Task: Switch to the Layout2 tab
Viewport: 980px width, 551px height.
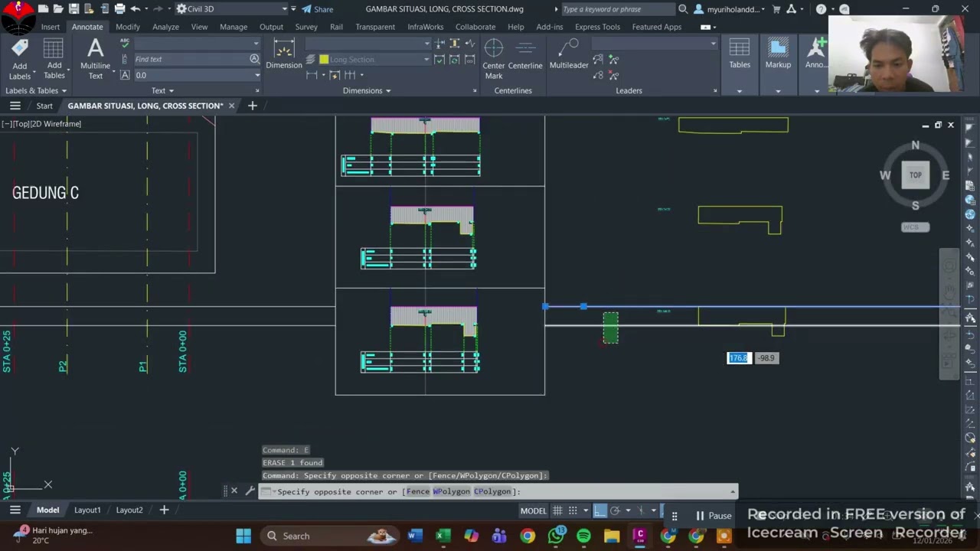Action: coord(129,510)
